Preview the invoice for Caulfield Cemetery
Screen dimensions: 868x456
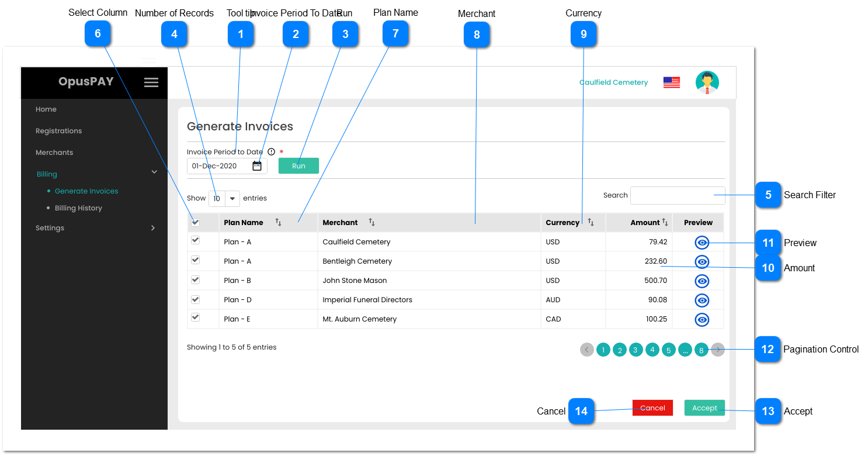click(x=702, y=241)
